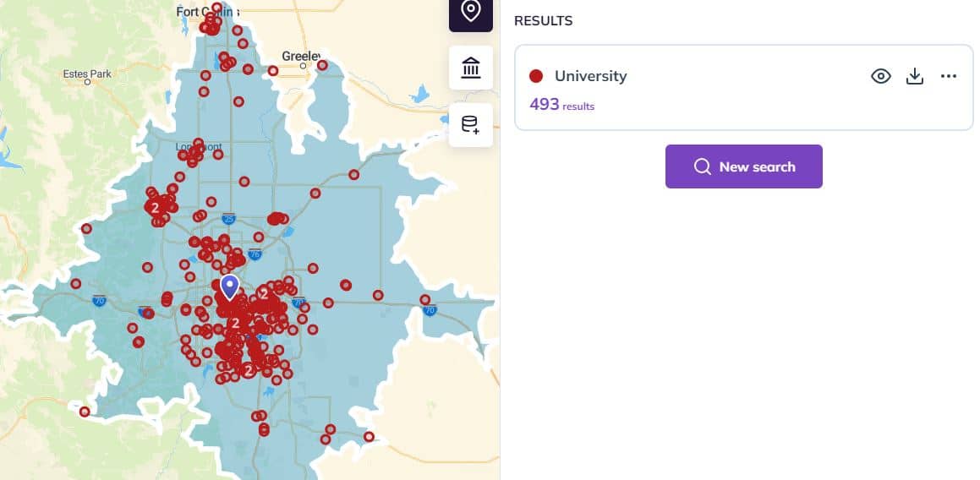The height and width of the screenshot is (480, 980).
Task: Click the New search button
Action: (744, 166)
